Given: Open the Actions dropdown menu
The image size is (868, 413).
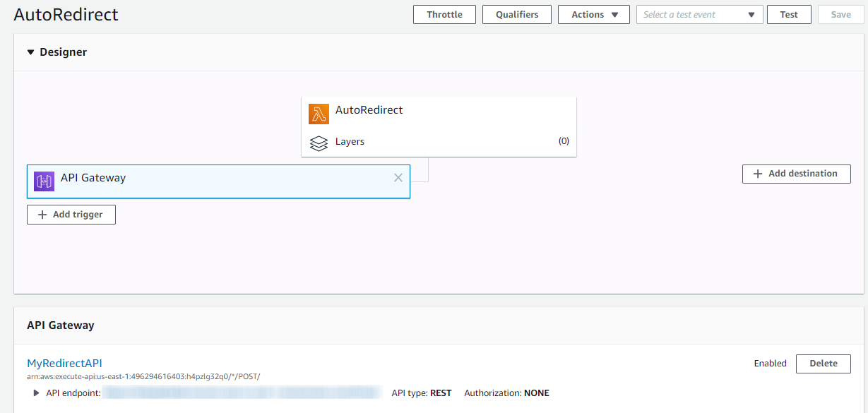Looking at the screenshot, I should [x=594, y=15].
